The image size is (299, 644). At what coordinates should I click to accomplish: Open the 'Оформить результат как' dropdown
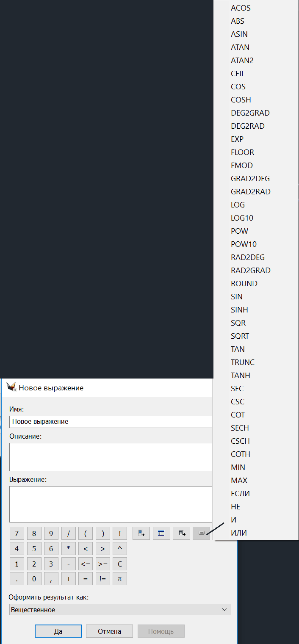119,610
